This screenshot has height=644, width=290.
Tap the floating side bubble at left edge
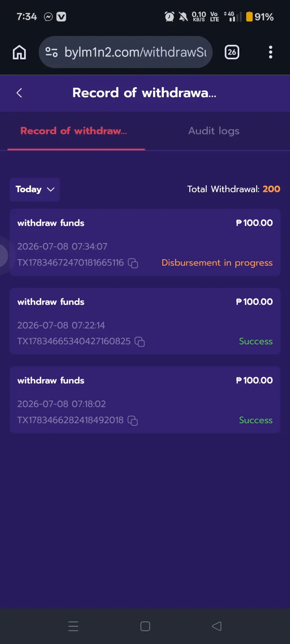pyautogui.click(x=3, y=256)
